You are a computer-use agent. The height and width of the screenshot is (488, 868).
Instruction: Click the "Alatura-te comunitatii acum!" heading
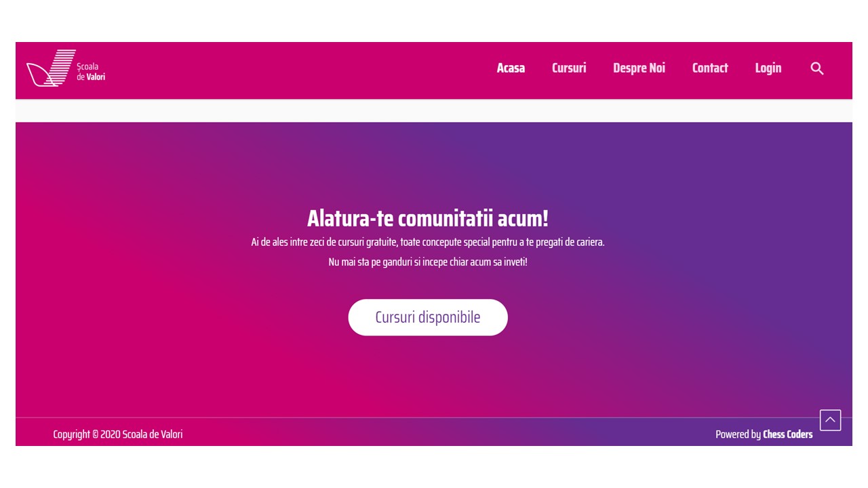pyautogui.click(x=428, y=218)
